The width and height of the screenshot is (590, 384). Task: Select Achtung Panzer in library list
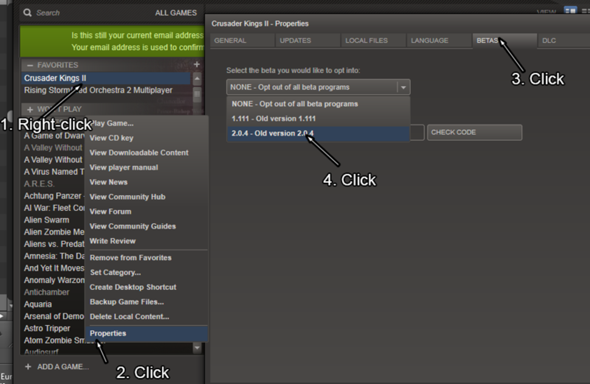click(x=53, y=196)
